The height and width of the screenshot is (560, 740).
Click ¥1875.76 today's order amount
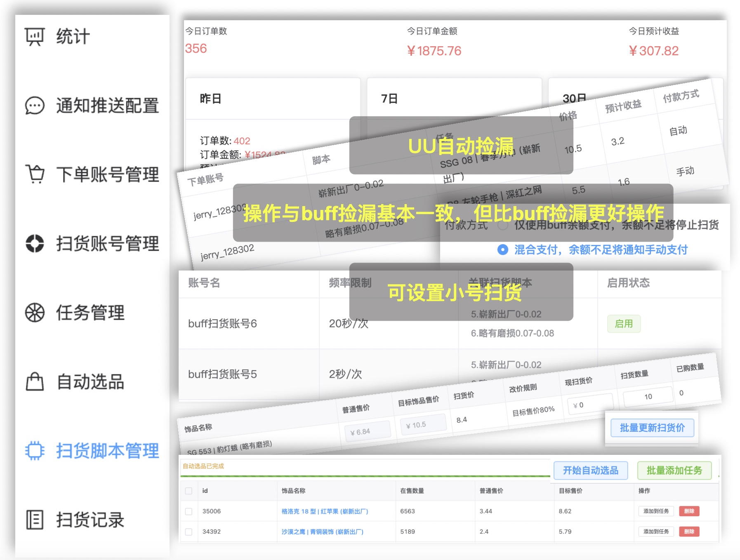tap(434, 51)
